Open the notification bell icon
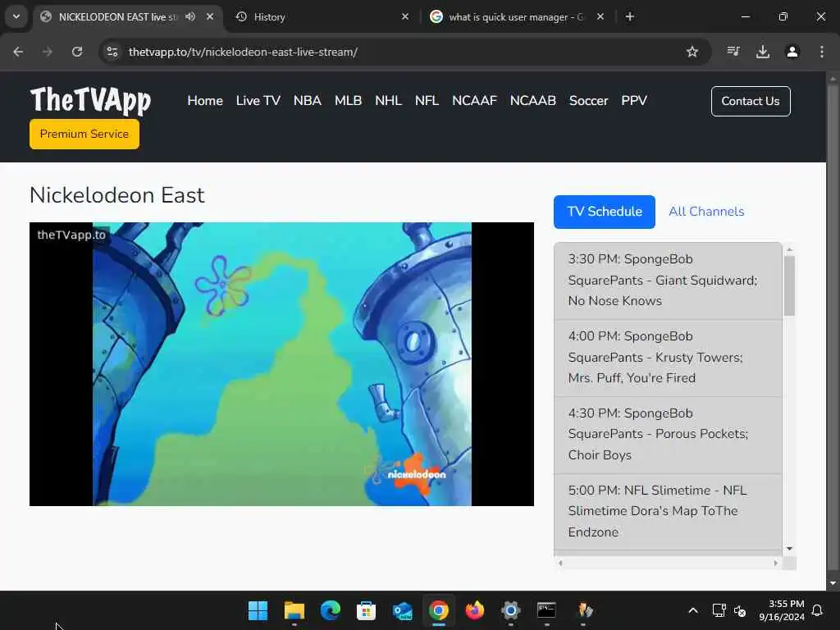The width and height of the screenshot is (840, 630). point(818,610)
